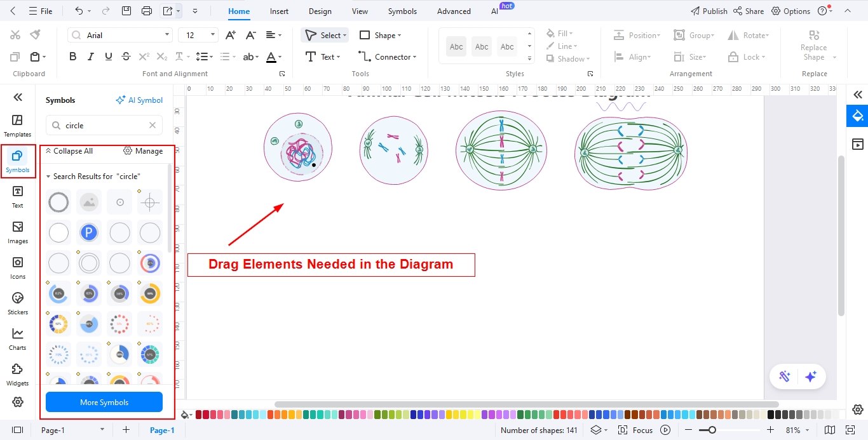Add a new page with plus icon
The width and height of the screenshot is (868, 440).
(x=126, y=430)
